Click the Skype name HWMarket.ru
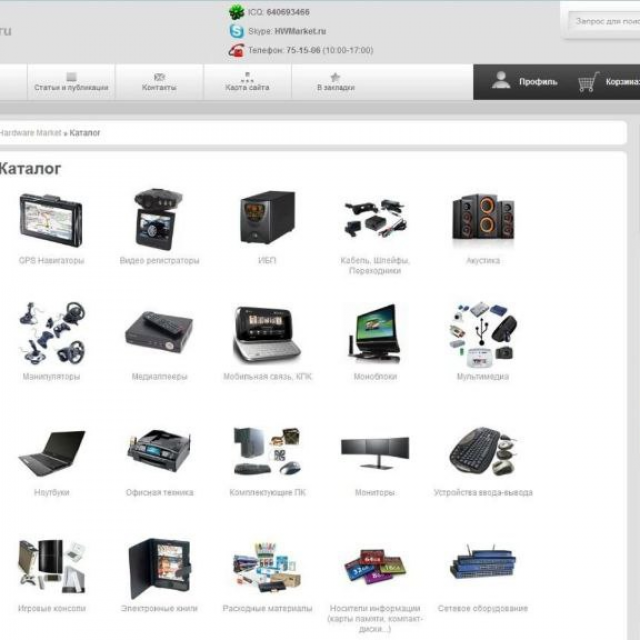This screenshot has height=640, width=640. [300, 31]
